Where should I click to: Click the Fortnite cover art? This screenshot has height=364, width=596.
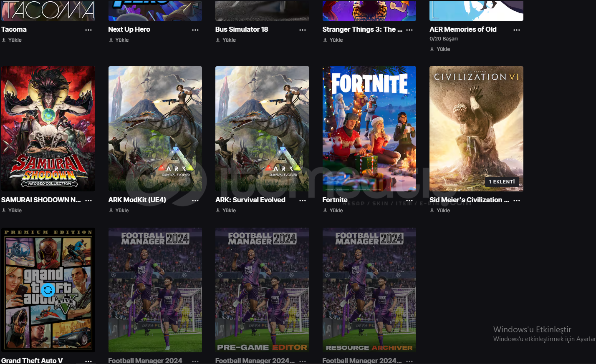[x=369, y=129]
